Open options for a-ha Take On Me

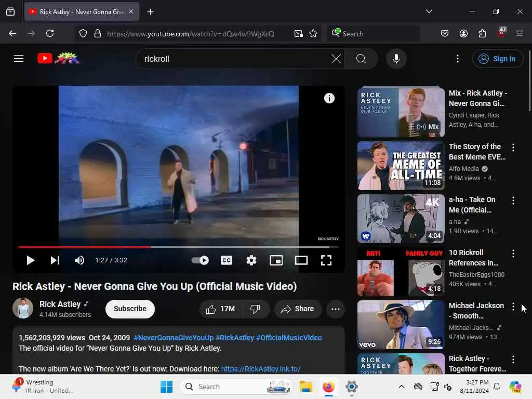pyautogui.click(x=513, y=201)
